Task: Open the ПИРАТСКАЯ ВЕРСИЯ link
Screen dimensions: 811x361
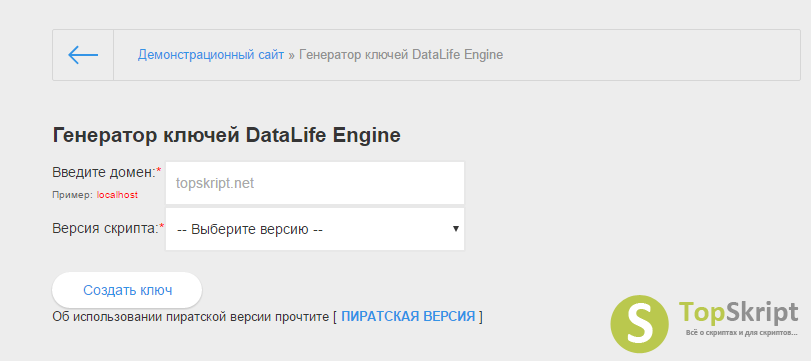Action: 408,317
